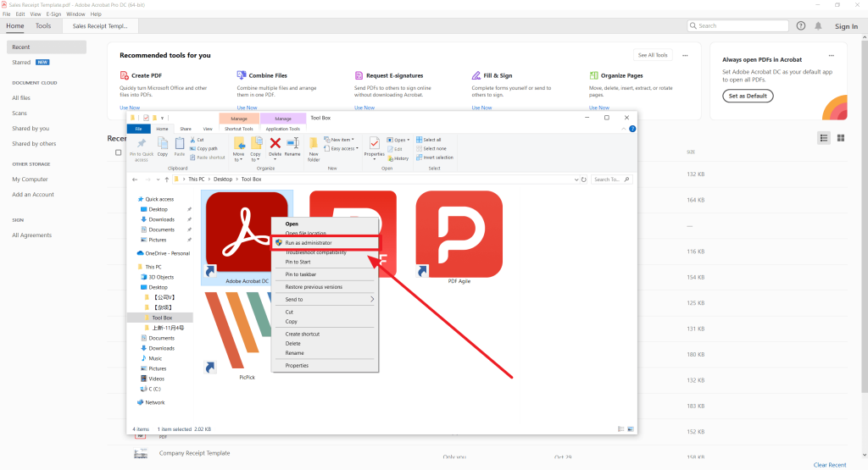Click Invert selection in the ribbon
868x470 pixels.
point(435,158)
